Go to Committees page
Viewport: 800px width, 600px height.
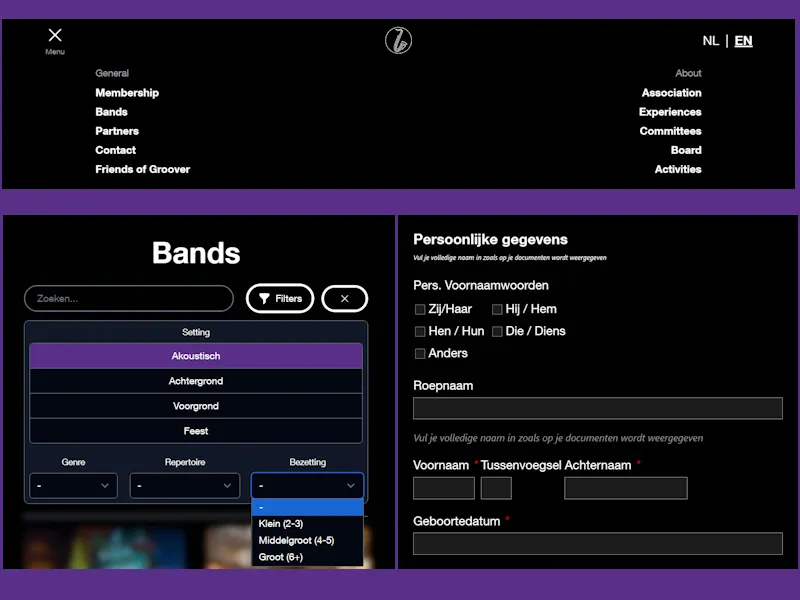(670, 131)
